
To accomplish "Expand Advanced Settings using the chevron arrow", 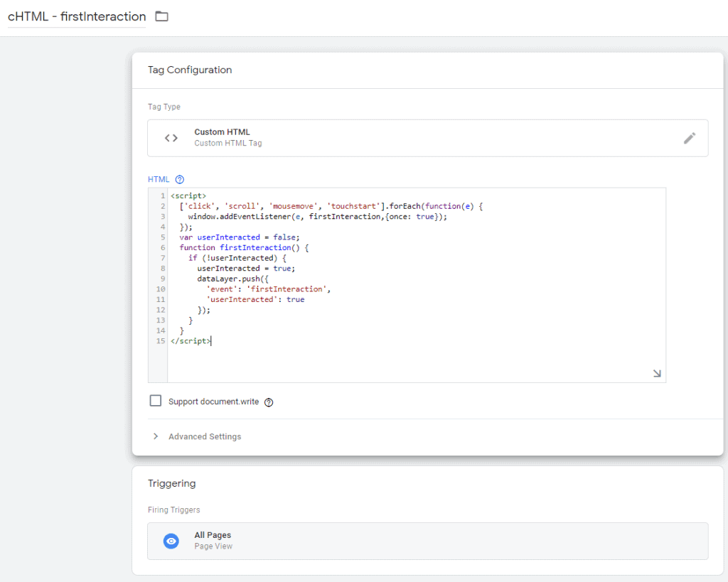I will [x=156, y=436].
